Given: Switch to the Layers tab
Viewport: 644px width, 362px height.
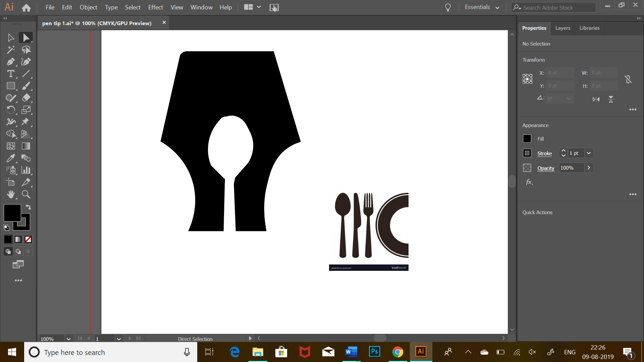Looking at the screenshot, I should 562,28.
